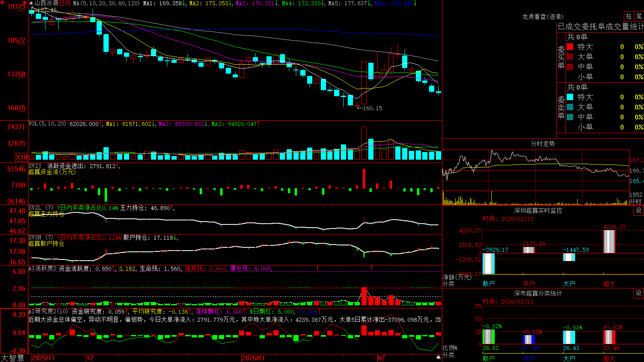Click 超赢资金流(万元) label
This screenshot has width=644, height=362.
coord(52,172)
